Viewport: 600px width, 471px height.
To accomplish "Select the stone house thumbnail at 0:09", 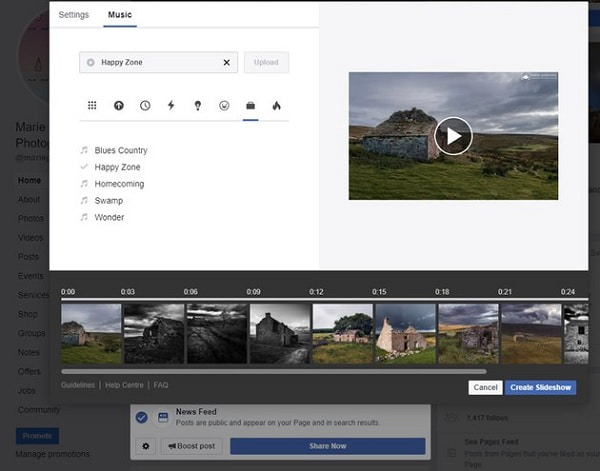I will pyautogui.click(x=280, y=334).
